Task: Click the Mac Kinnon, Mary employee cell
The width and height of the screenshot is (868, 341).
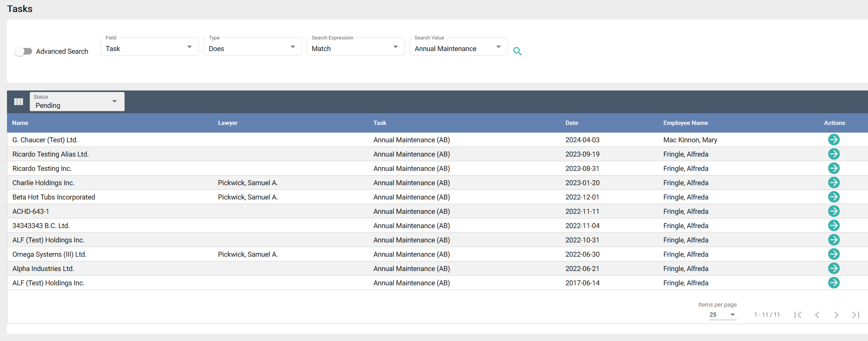Action: click(x=690, y=140)
